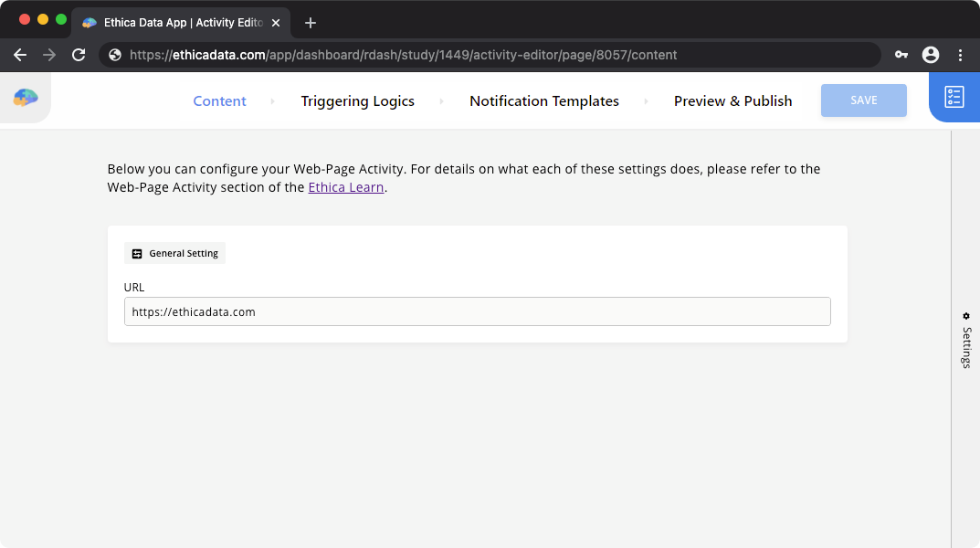Click the site info globe icon

115,55
